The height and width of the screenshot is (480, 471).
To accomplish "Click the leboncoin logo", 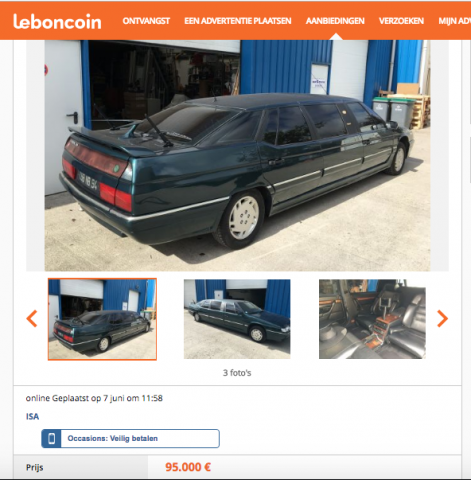I will point(57,21).
